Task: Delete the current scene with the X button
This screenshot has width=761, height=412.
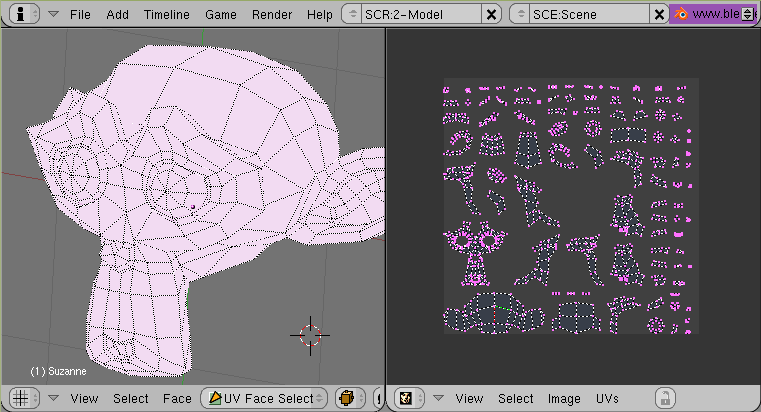Action: tap(659, 14)
